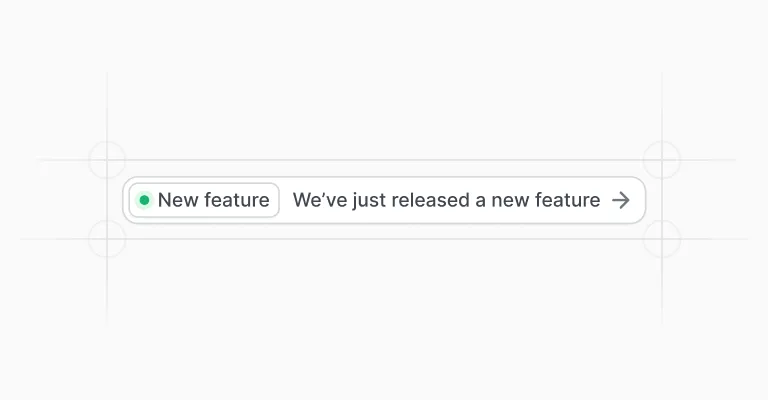Click the word "feature" inside the badge
768x400 pixels.
pyautogui.click(x=237, y=200)
